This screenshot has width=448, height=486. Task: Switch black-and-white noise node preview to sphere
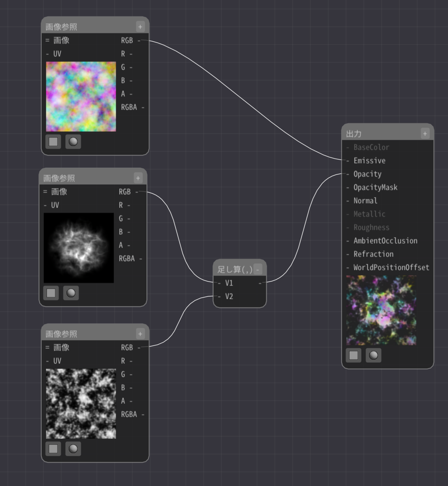point(73,449)
